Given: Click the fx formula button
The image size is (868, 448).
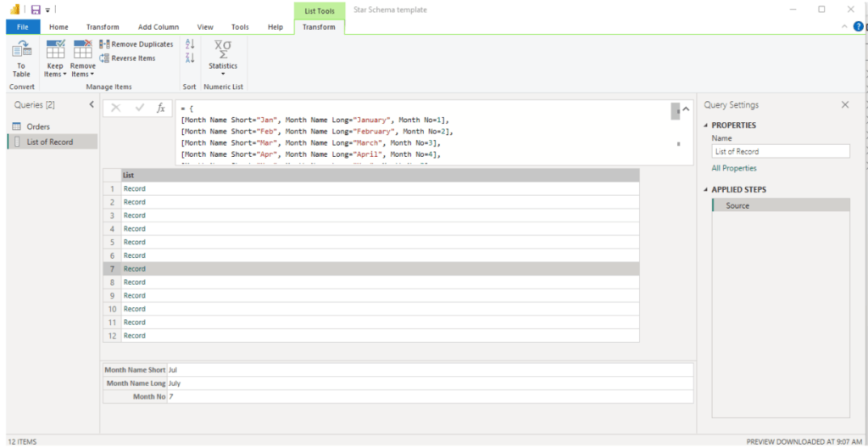Looking at the screenshot, I should tap(160, 108).
